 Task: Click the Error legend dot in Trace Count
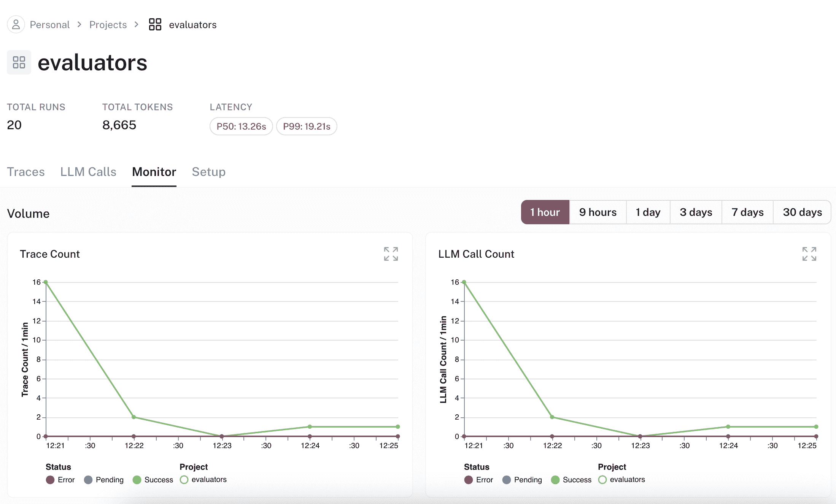click(50, 480)
